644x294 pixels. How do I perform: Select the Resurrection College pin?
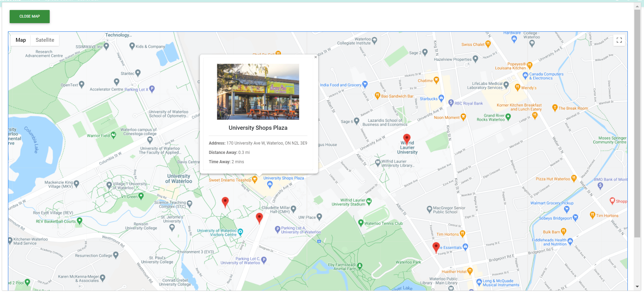click(116, 255)
